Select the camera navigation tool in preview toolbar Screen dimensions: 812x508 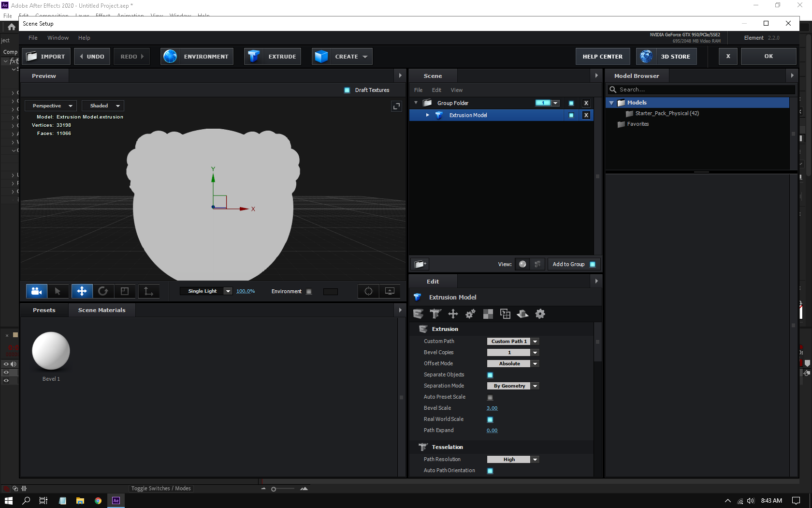click(x=36, y=291)
